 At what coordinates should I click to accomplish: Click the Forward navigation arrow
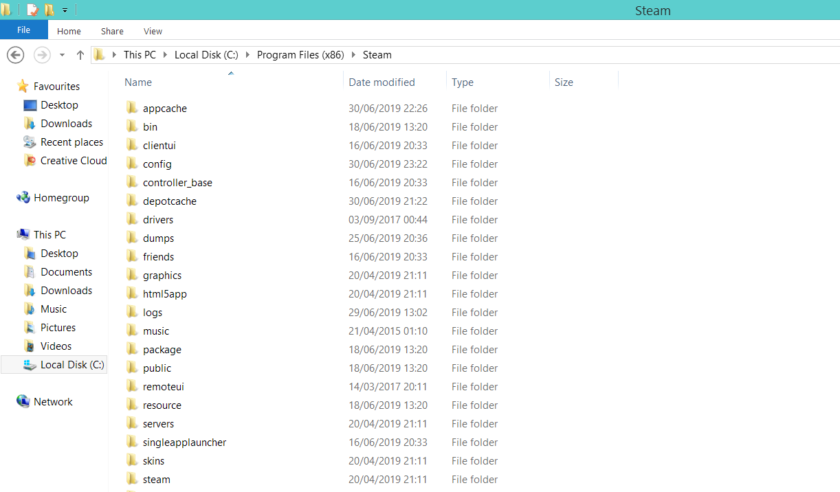coord(42,55)
